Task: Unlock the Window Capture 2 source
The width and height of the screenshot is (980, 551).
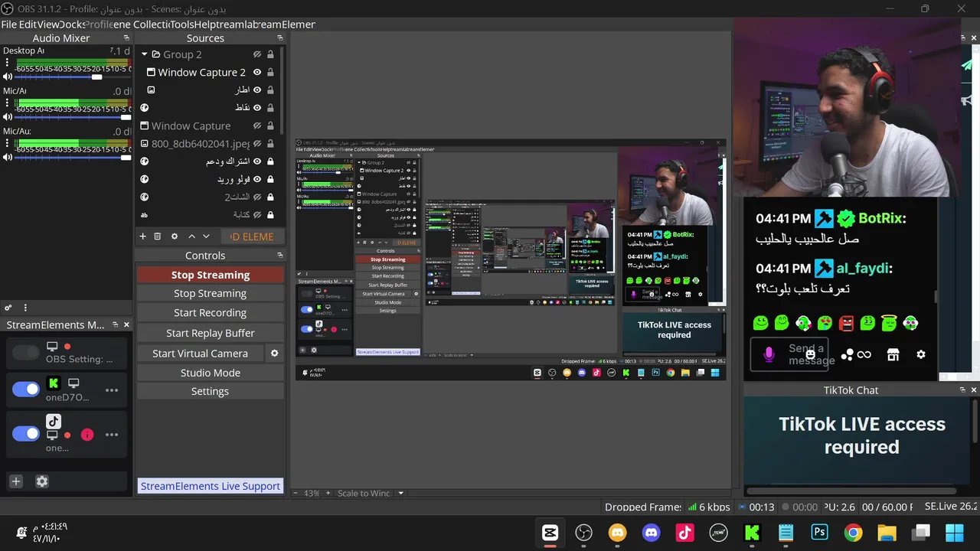Action: [270, 72]
